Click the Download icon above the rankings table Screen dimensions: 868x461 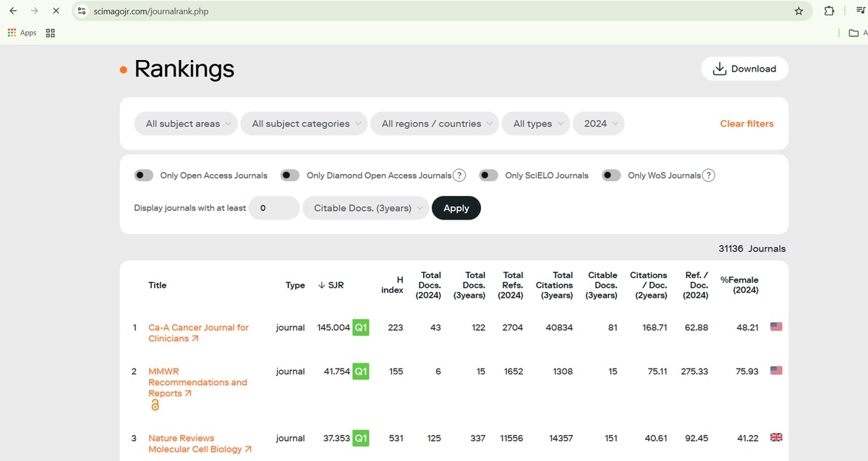[719, 69]
